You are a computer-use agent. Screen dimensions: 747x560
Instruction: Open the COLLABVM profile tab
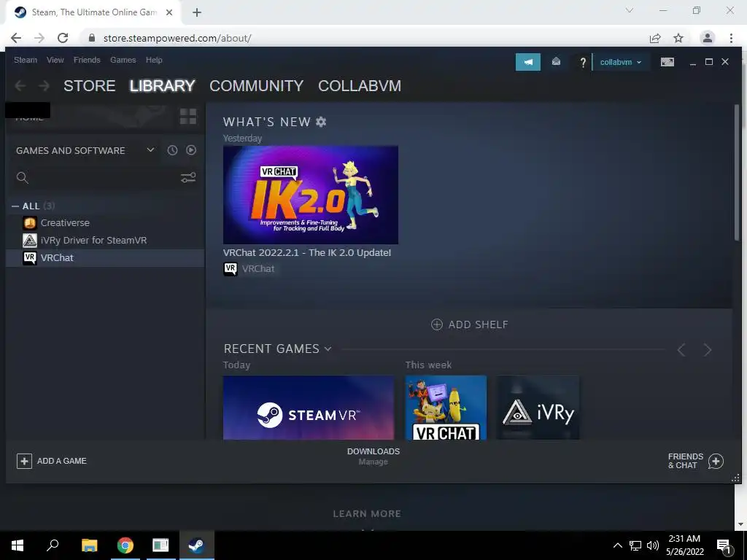[x=360, y=86]
